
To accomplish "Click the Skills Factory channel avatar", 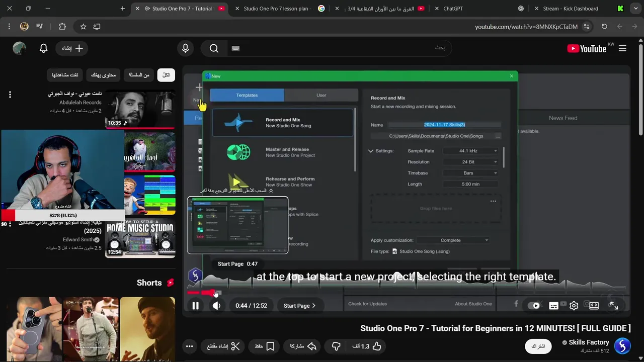I will click(x=622, y=346).
